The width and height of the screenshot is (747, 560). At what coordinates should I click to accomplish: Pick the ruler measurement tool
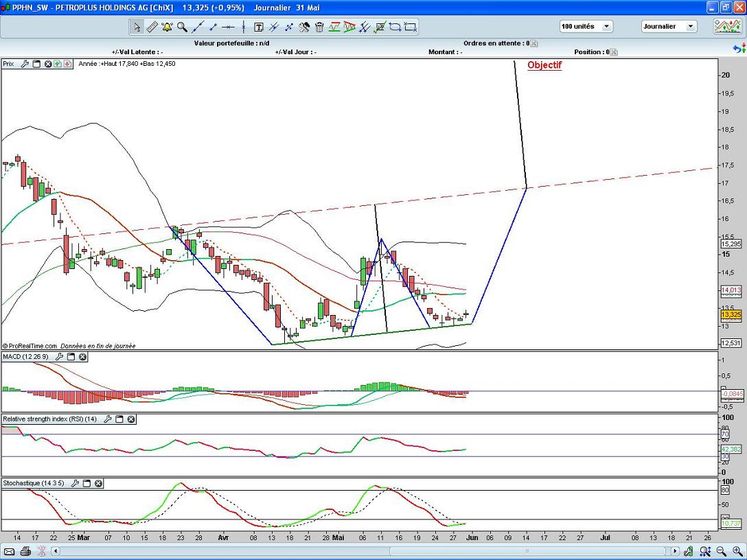pos(152,27)
